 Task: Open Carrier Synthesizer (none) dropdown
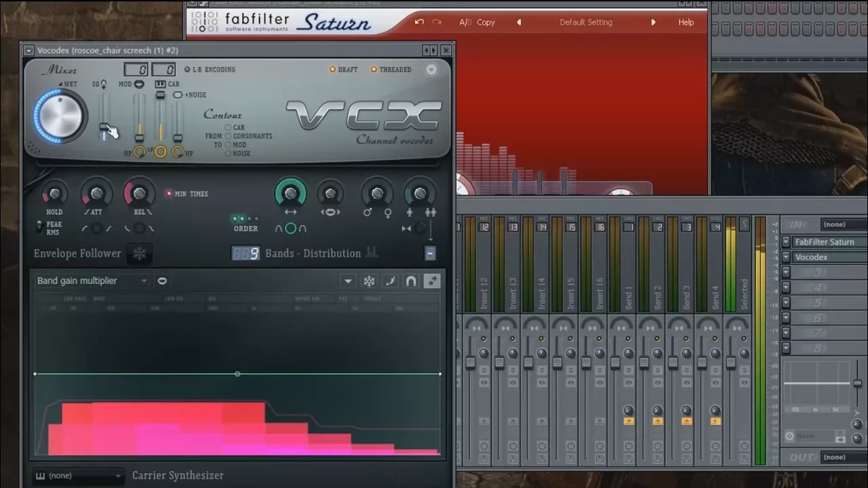[x=79, y=476]
